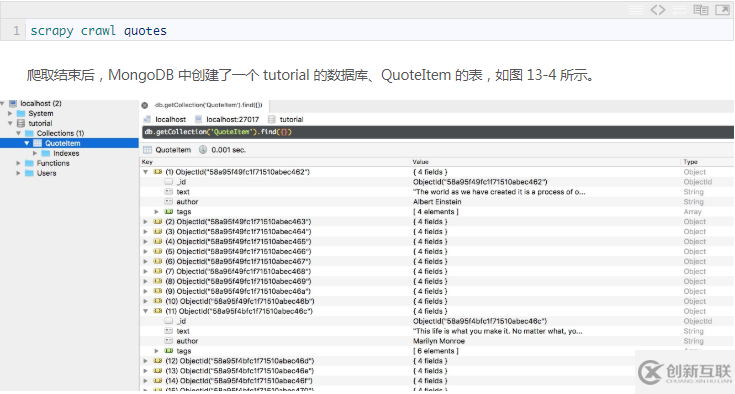Click the Collections folder icon
735x394 pixels.
(30, 134)
